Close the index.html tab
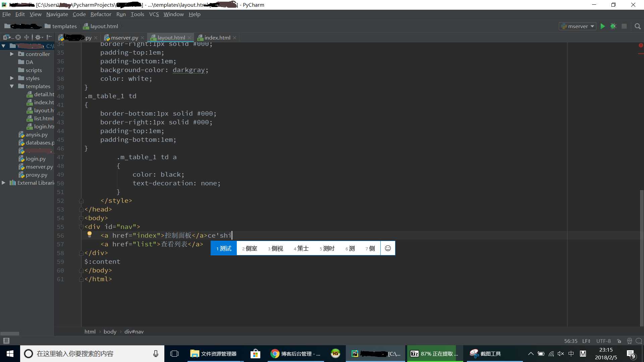644x362 pixels. [x=234, y=38]
